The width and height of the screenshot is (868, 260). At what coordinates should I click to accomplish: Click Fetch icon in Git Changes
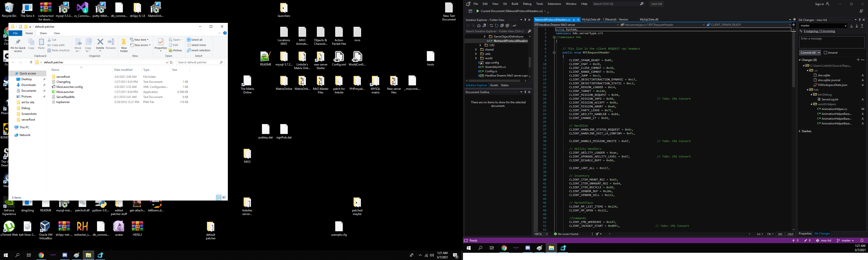click(x=852, y=26)
